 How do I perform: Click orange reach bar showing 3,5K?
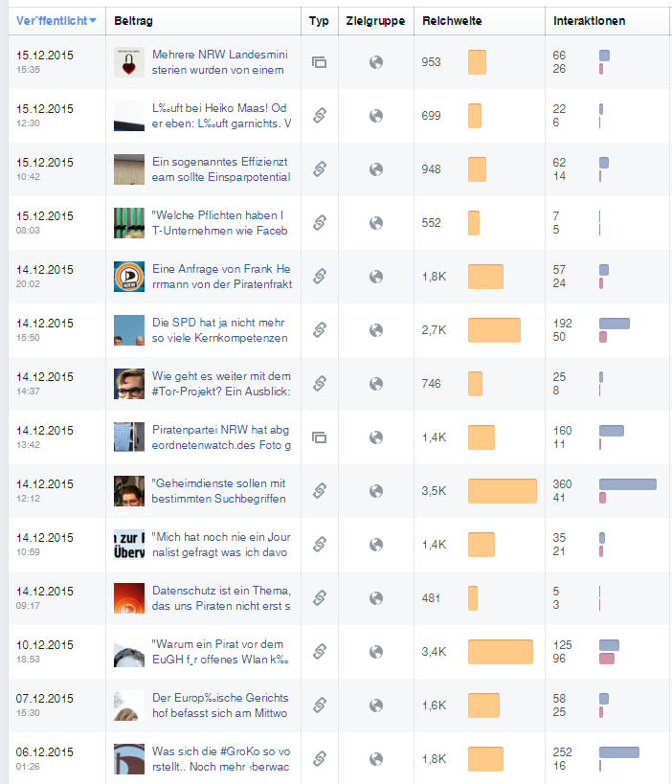(x=502, y=491)
